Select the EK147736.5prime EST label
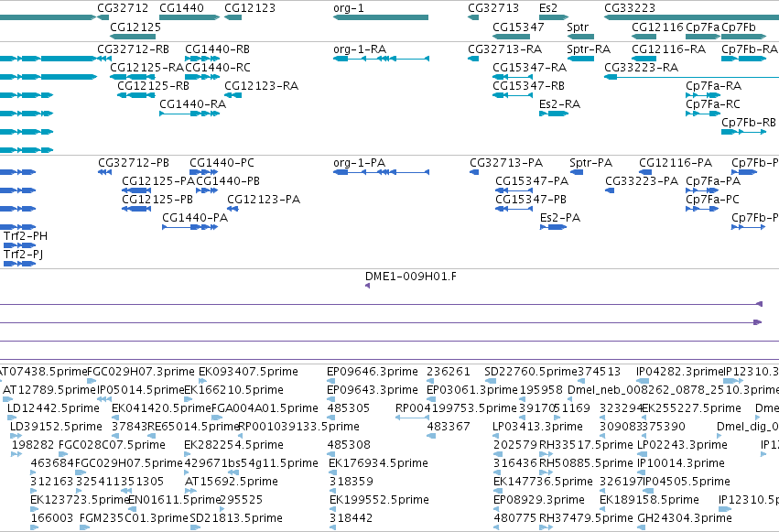Screen dimensions: 779x532 pyautogui.click(x=543, y=482)
